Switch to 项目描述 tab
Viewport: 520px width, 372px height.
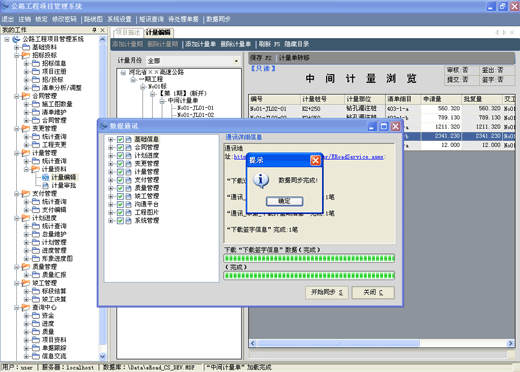point(128,32)
